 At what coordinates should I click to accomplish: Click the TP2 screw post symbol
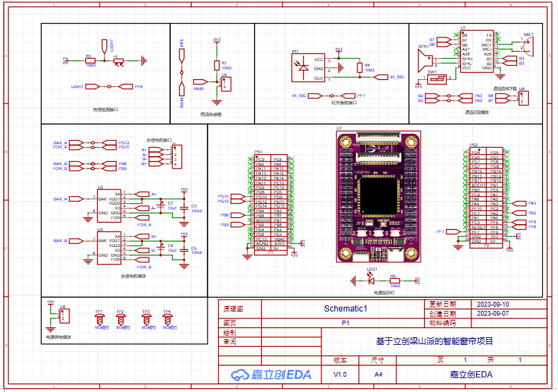(121, 319)
